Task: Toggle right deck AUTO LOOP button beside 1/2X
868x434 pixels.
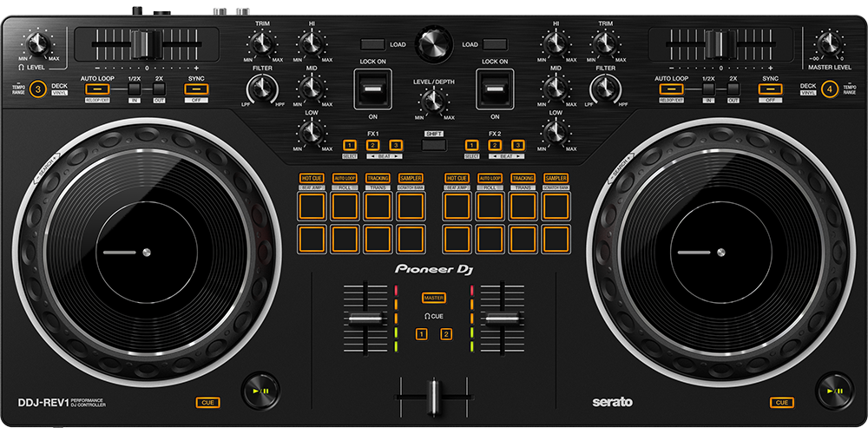Action: point(671,89)
